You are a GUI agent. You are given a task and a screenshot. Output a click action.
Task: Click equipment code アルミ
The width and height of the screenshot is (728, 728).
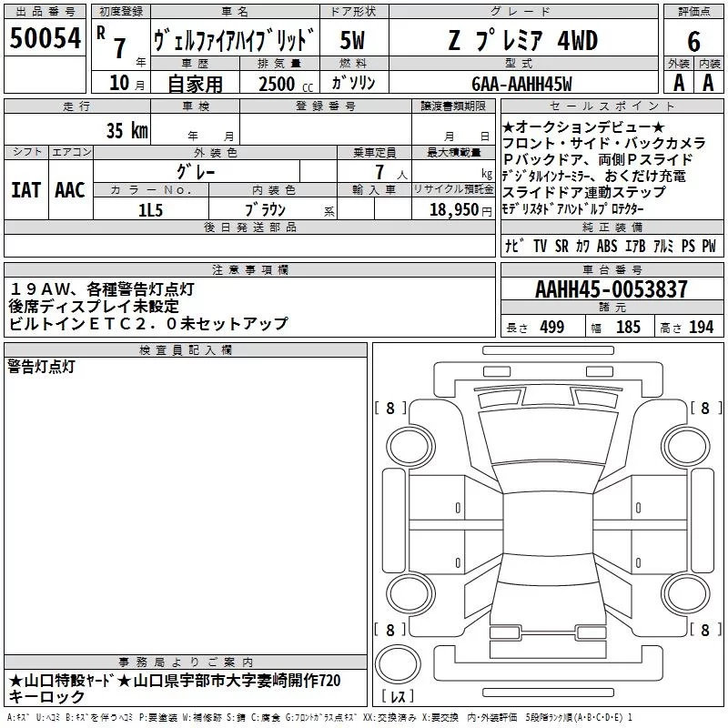(x=663, y=246)
